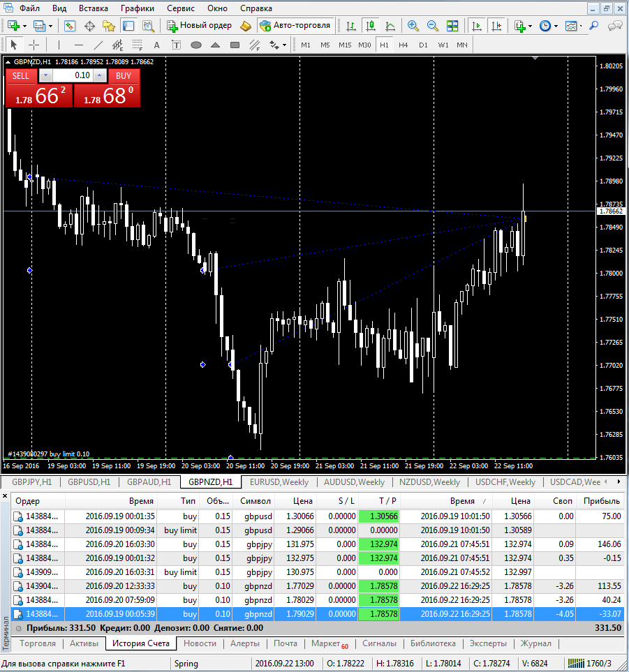This screenshot has width=629, height=672.
Task: Switch to the GBPUSD,H1 chart tab
Action: pyautogui.click(x=89, y=482)
